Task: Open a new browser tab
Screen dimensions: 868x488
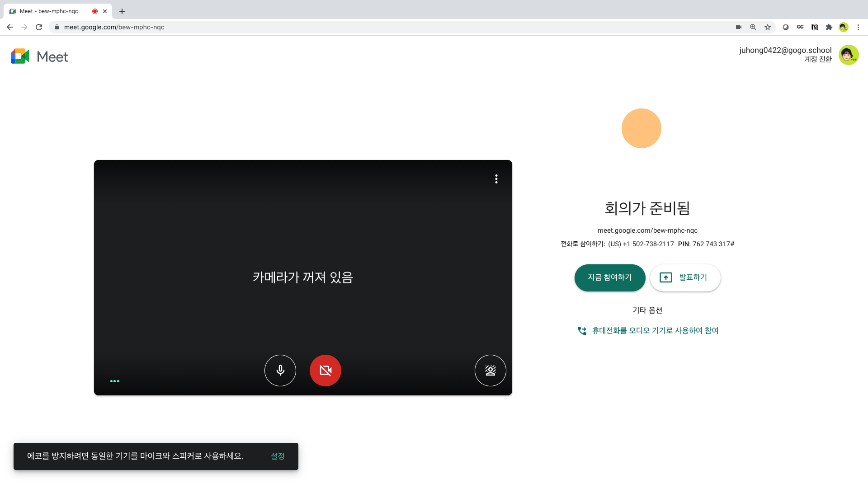Action: (x=122, y=11)
